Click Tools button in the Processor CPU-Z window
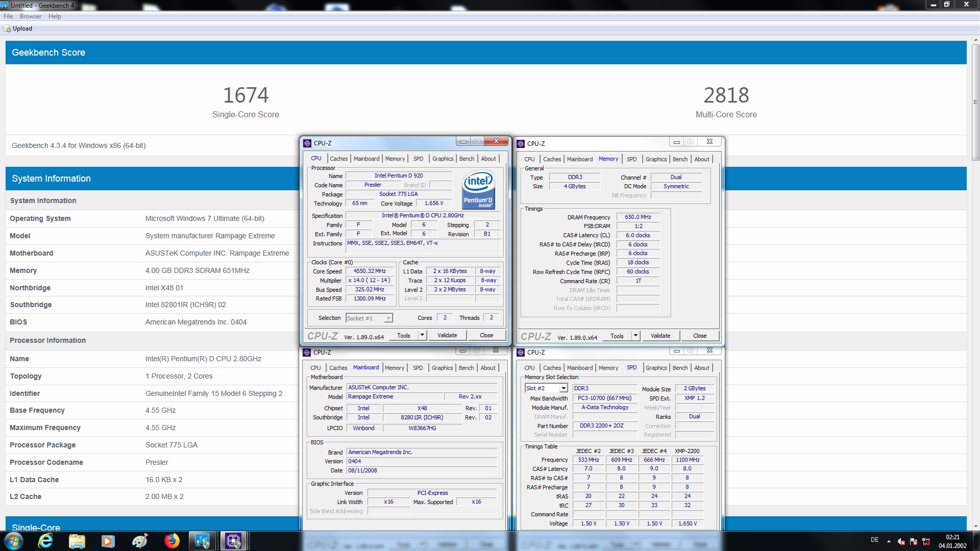The image size is (980, 551). click(404, 335)
